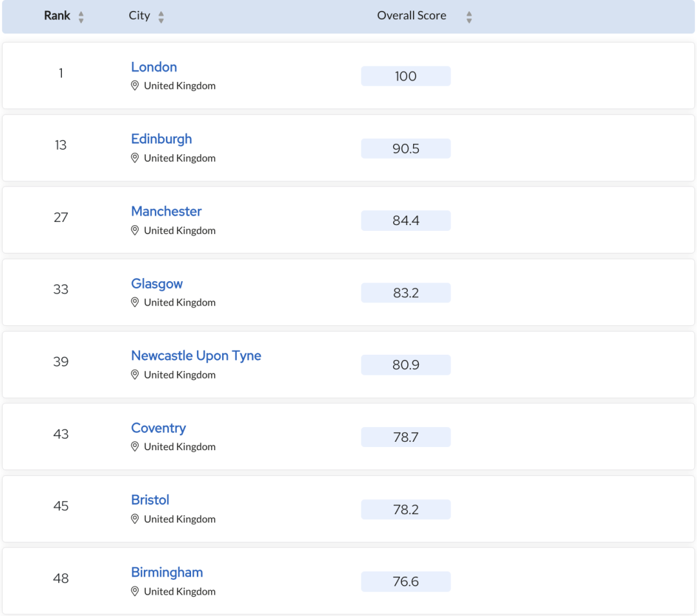697x616 pixels.
Task: Sort table by City column arrows
Action: [161, 17]
